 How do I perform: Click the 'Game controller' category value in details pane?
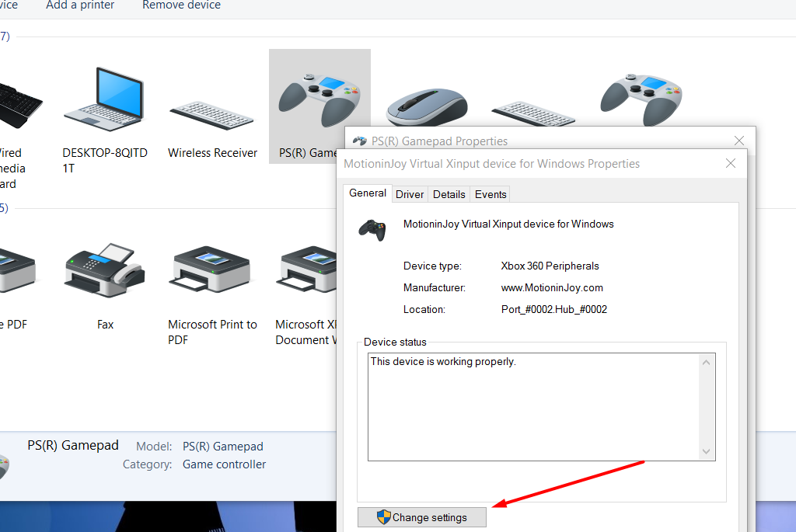[224, 464]
